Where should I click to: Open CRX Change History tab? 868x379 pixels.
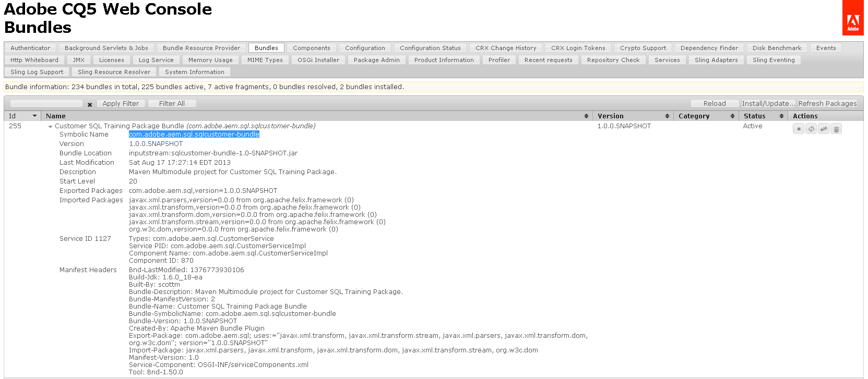click(x=506, y=48)
